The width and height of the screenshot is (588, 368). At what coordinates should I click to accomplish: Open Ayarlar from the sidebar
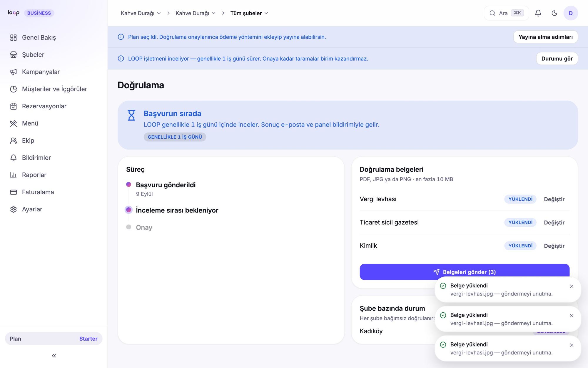tap(54, 209)
